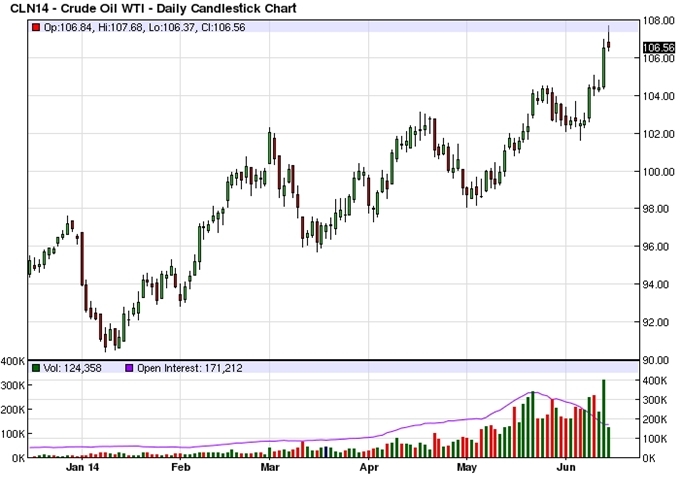Click the right-side 200K open interest label

pyautogui.click(x=654, y=419)
